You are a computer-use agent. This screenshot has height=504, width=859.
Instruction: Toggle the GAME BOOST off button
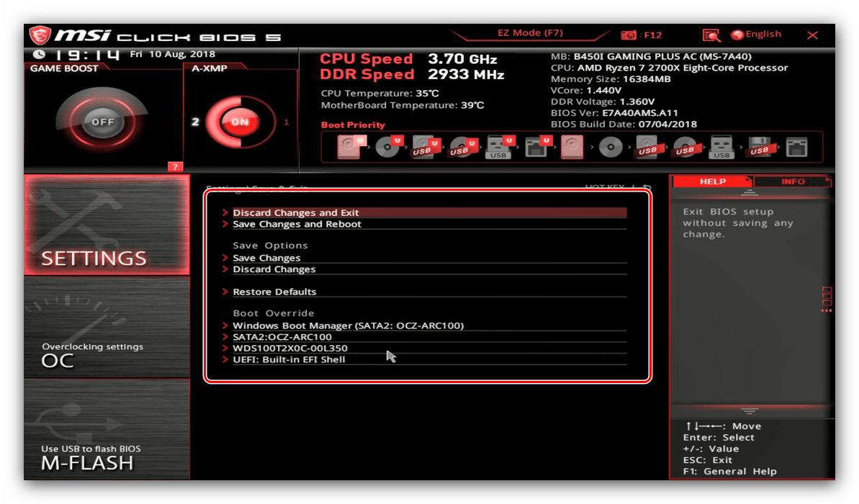coord(103,122)
